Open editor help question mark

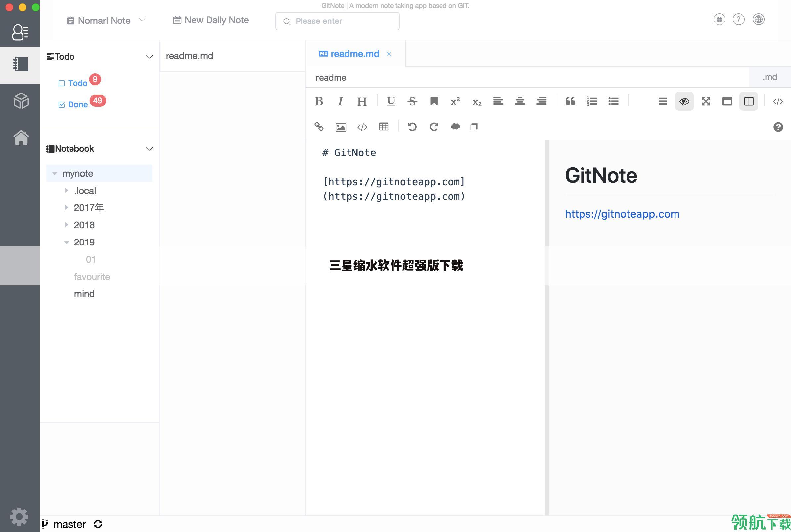[x=778, y=127]
